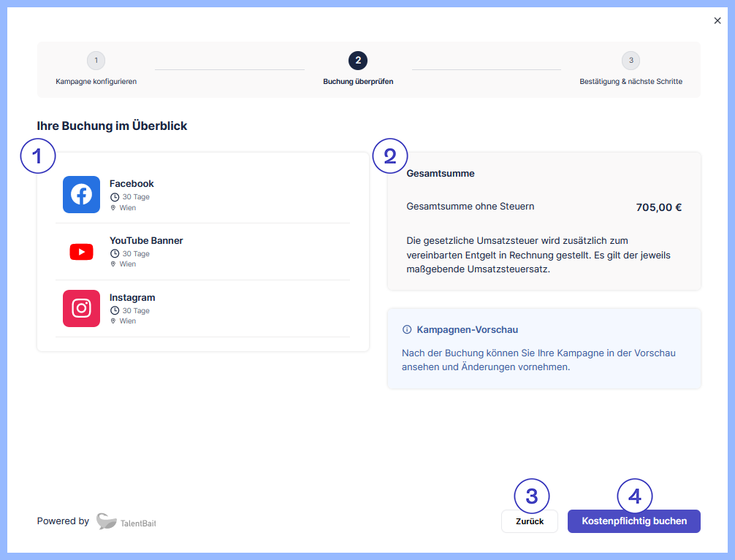This screenshot has width=735, height=560.
Task: Click the Facebook logo icon
Action: click(81, 195)
